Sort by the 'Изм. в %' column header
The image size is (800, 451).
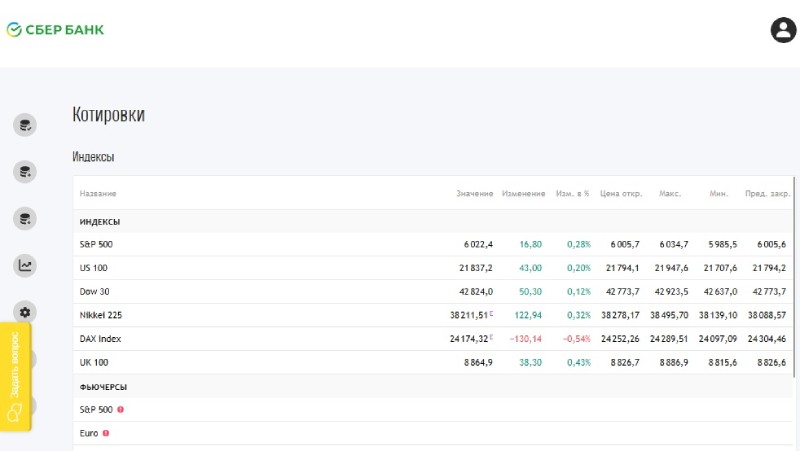[572, 193]
